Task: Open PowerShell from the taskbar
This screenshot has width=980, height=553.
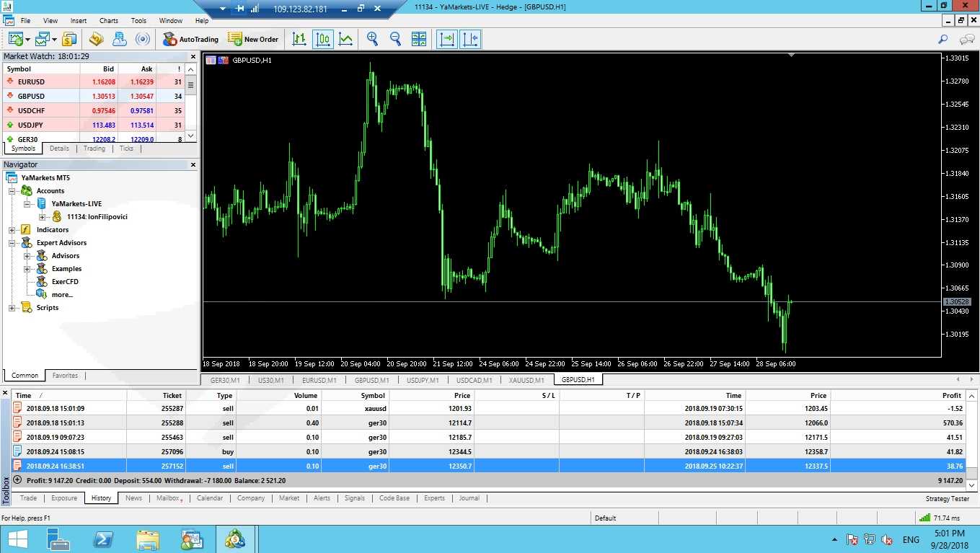Action: (103, 539)
